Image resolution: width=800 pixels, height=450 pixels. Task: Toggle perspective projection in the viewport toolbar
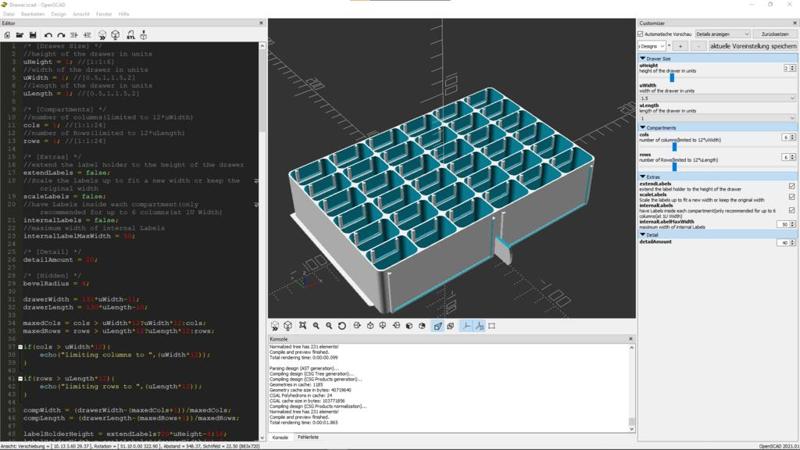point(437,326)
